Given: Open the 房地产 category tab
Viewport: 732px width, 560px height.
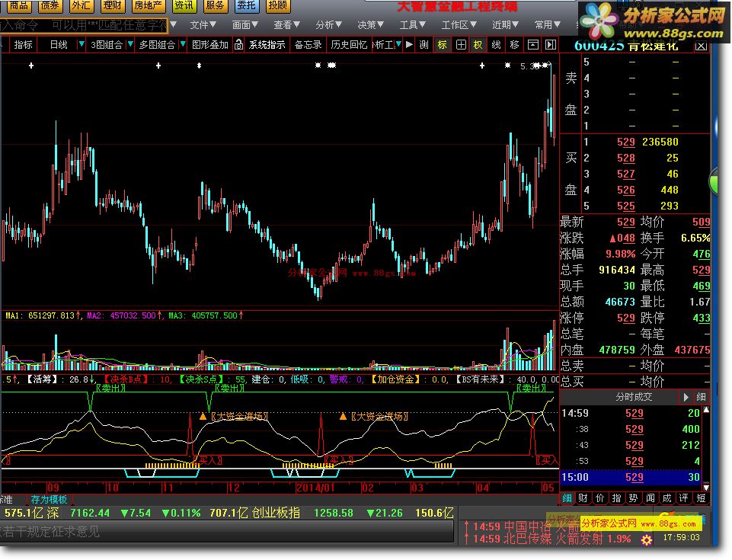Looking at the screenshot, I should 148,5.
